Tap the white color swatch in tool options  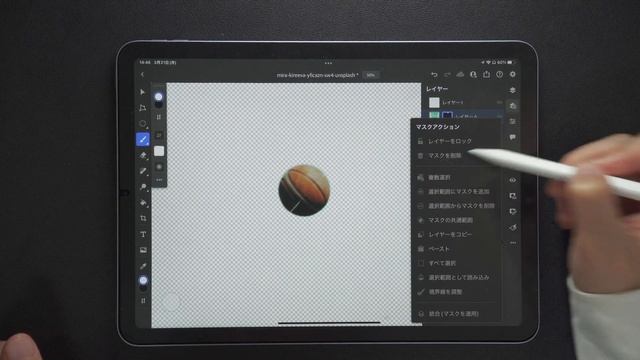(159, 151)
